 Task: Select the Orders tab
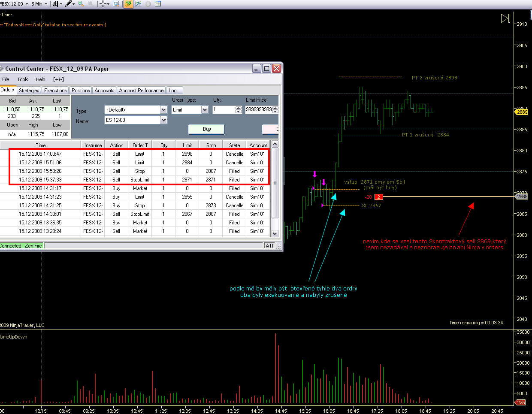8,90
